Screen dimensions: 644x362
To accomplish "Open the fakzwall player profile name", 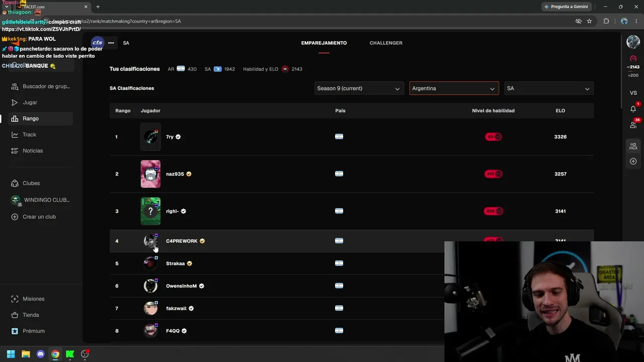I will pos(176,308).
